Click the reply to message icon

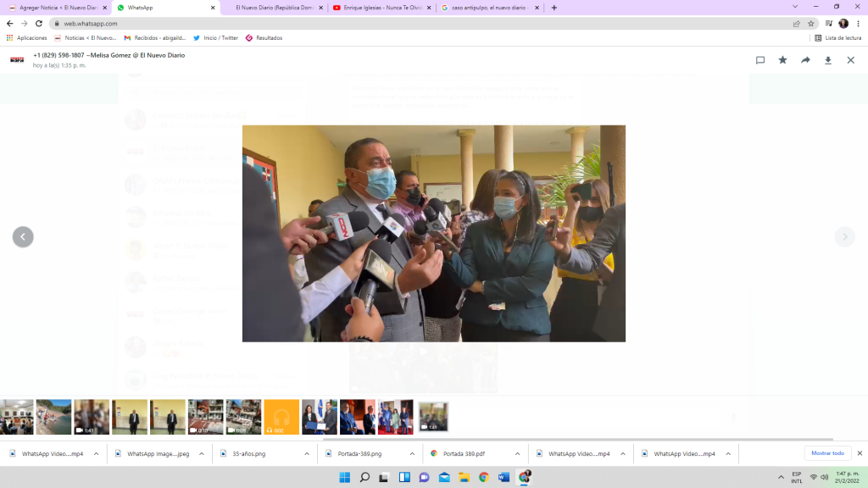point(760,60)
